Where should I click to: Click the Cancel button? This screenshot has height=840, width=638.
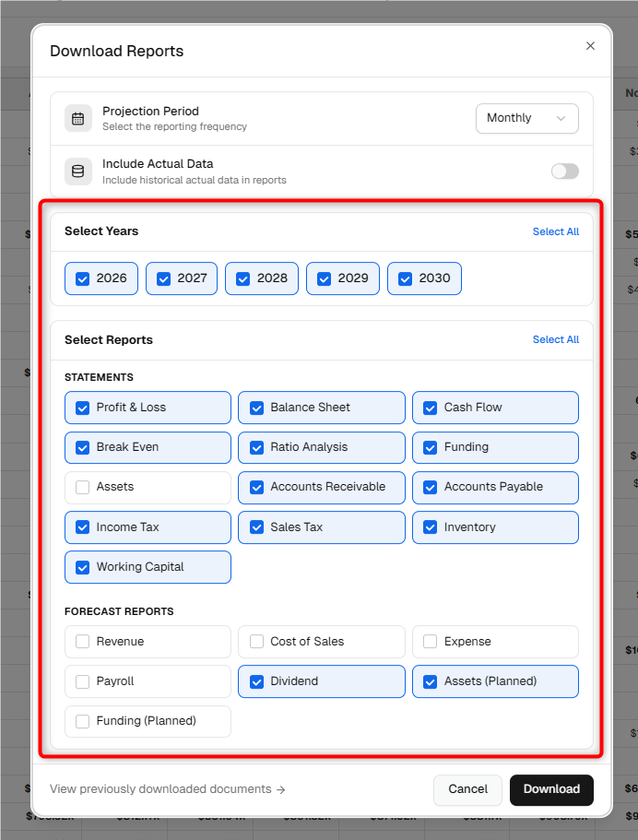(467, 789)
